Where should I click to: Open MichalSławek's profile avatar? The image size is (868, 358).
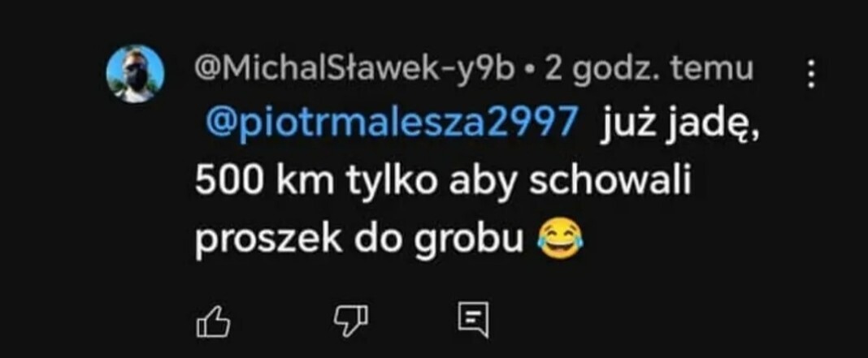135,74
